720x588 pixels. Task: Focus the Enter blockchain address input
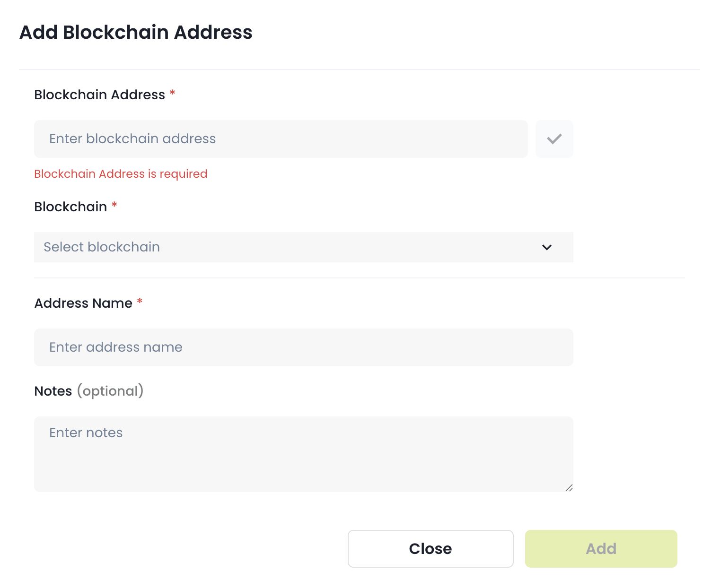click(281, 138)
